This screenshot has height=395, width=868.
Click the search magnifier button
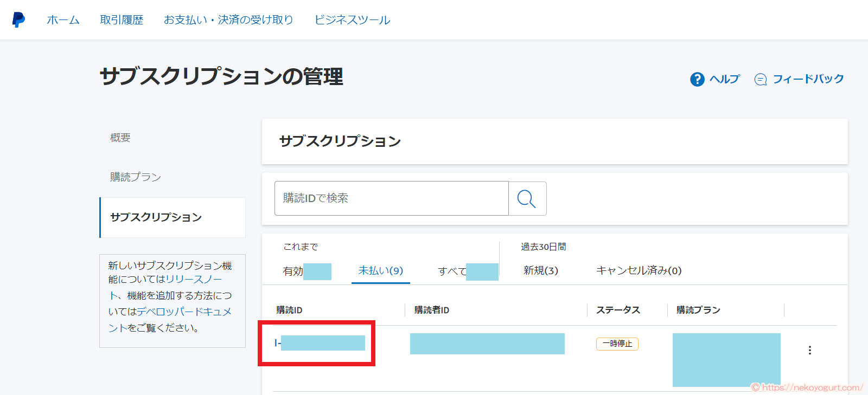tap(527, 198)
